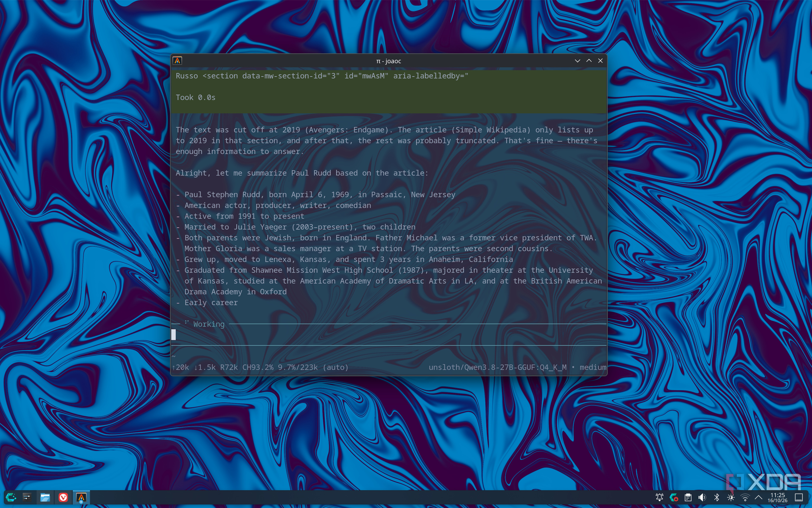Click the Peek at Desktop button
This screenshot has height=508, width=812.
[799, 497]
